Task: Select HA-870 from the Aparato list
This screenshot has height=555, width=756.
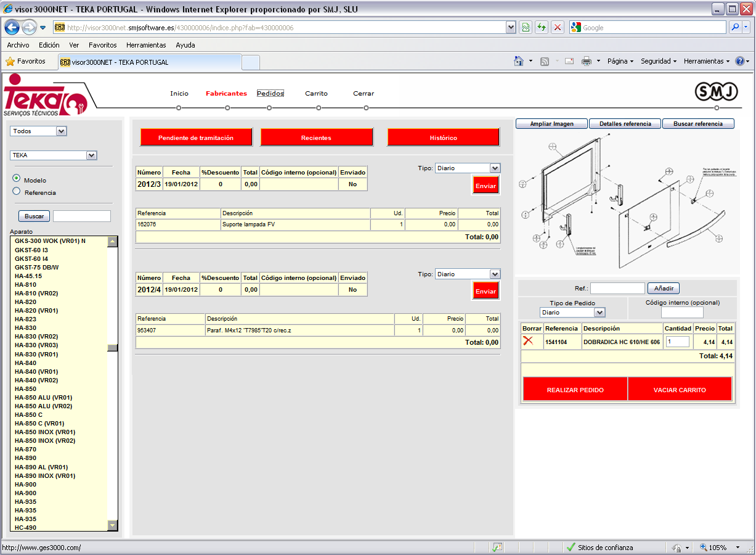Action: coord(25,449)
